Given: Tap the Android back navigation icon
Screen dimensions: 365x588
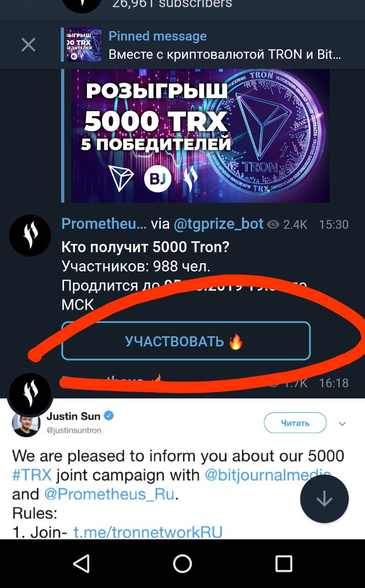Looking at the screenshot, I should 81,564.
